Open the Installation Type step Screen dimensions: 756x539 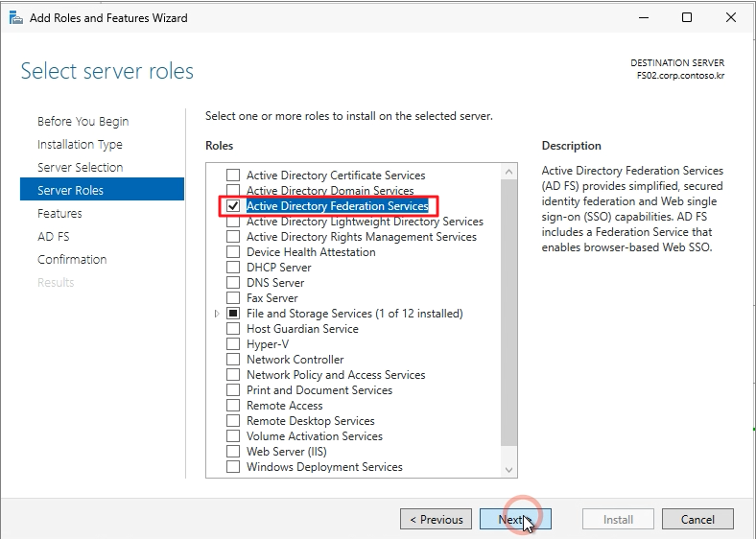[80, 144]
